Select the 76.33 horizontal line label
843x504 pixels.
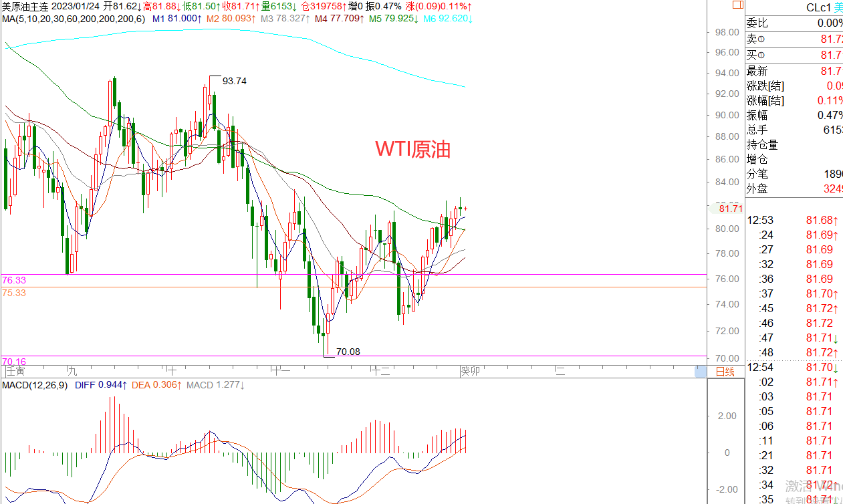13,280
